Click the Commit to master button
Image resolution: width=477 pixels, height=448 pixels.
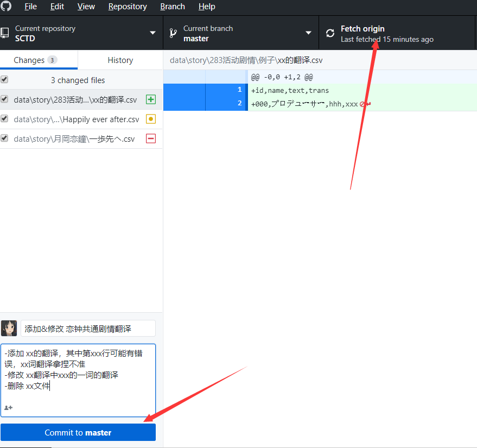coord(78,432)
